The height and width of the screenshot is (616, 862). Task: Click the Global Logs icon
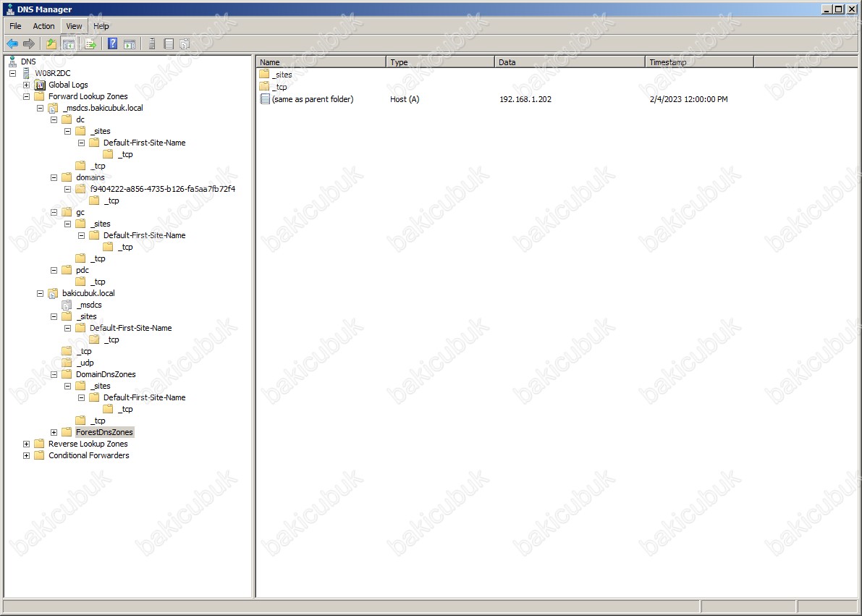[40, 85]
